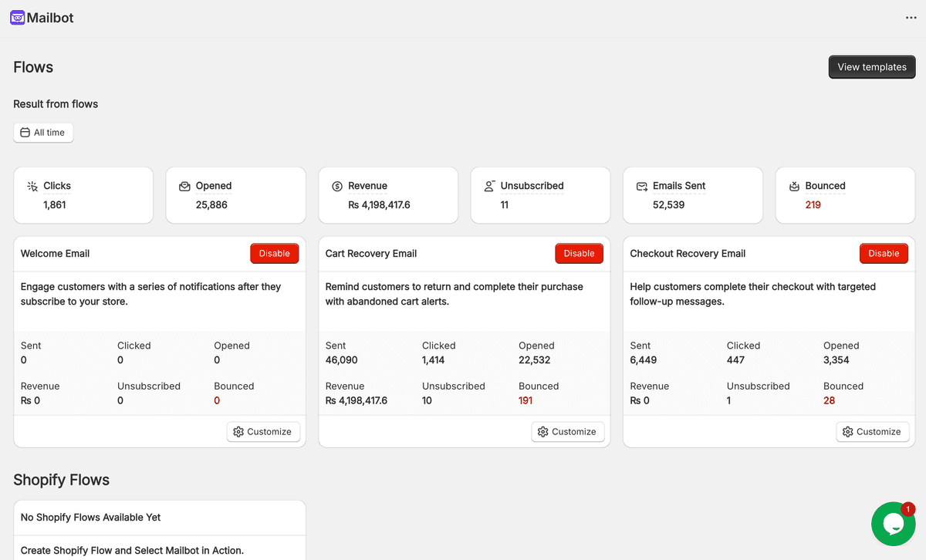Click the person icon on the Unsubscribed card
The image size is (926, 560).
[488, 186]
